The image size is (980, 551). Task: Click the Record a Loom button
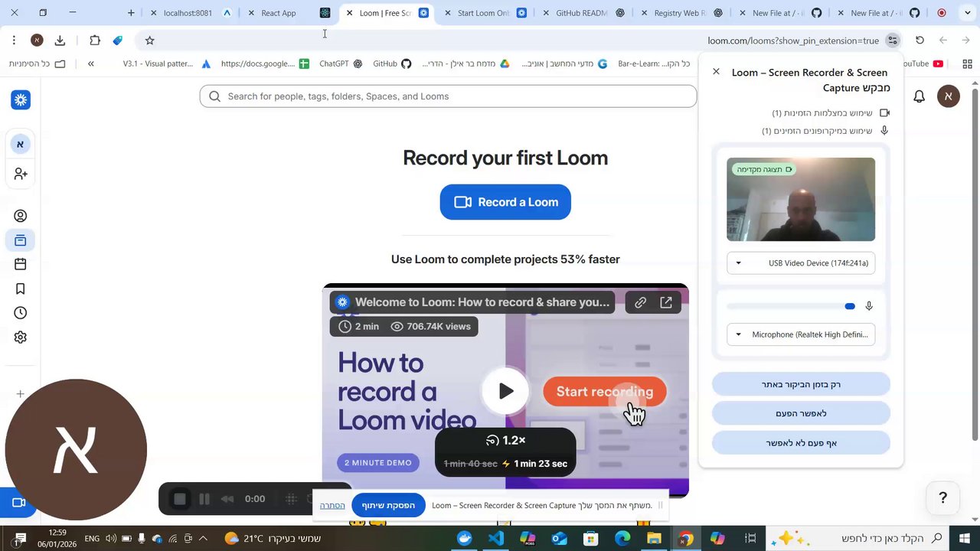[x=505, y=202]
